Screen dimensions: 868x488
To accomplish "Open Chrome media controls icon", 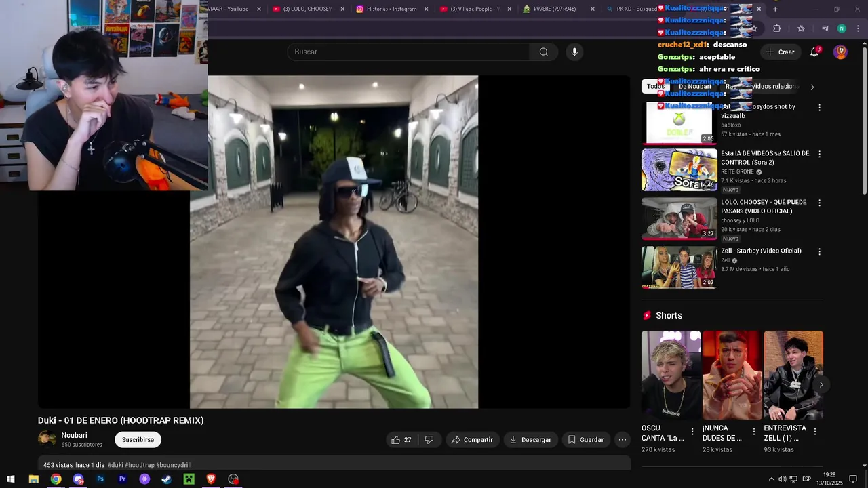I will pos(825,28).
